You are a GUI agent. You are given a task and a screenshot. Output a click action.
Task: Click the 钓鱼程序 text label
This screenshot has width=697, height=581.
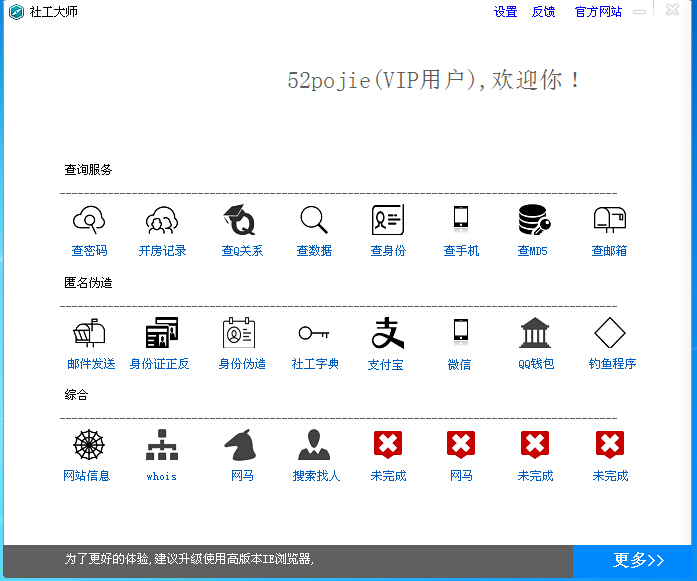tap(612, 364)
